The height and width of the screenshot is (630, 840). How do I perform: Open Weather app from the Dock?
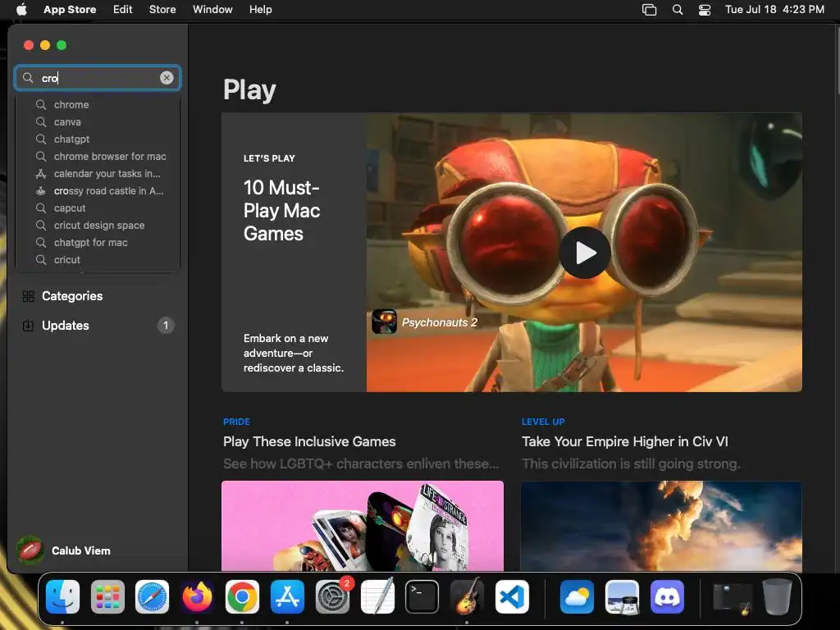577,596
